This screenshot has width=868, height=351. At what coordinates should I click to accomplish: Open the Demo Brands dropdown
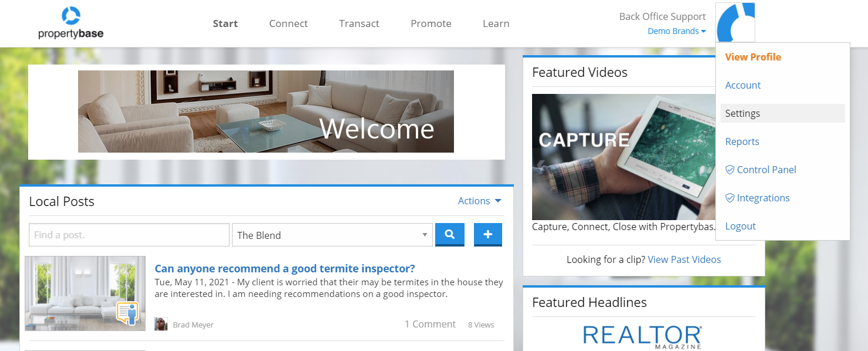coord(676,31)
